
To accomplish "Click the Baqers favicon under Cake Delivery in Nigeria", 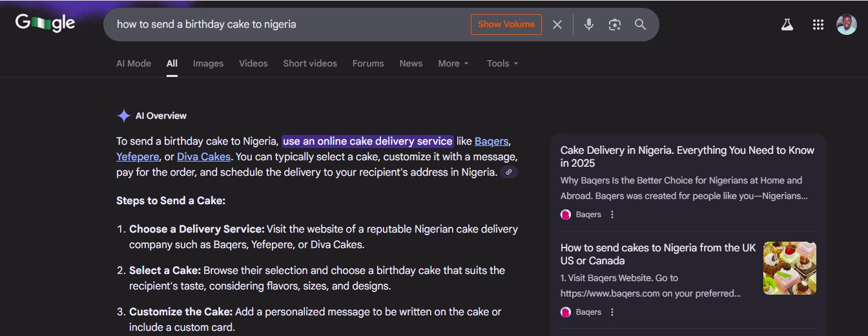I will click(x=566, y=215).
